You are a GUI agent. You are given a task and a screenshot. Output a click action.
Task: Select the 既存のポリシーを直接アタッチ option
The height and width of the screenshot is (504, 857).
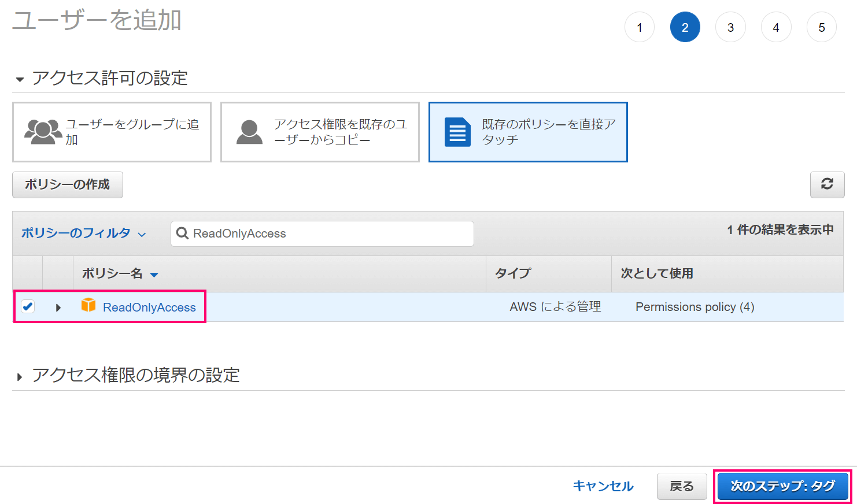coord(527,132)
